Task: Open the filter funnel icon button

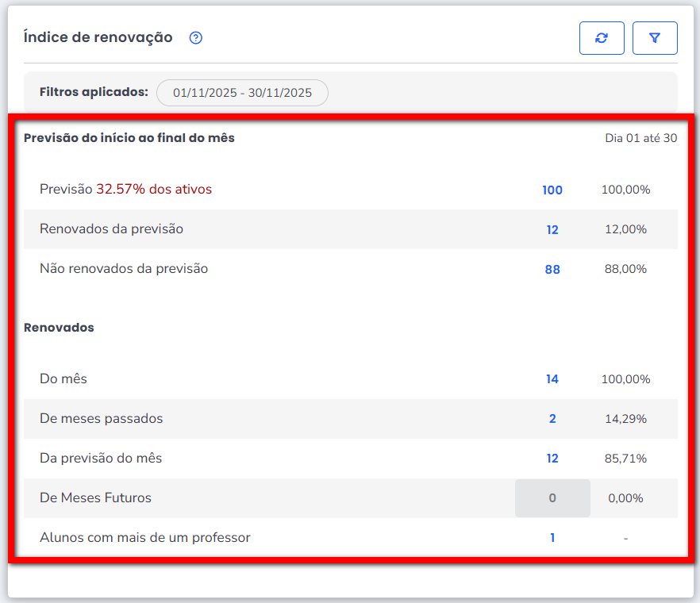Action: (655, 38)
